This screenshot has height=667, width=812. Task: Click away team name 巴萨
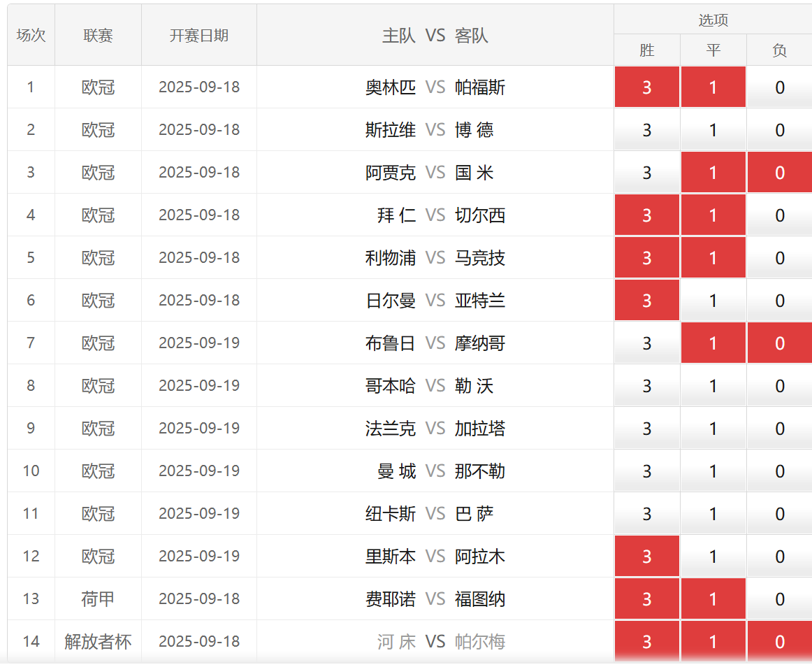[474, 514]
